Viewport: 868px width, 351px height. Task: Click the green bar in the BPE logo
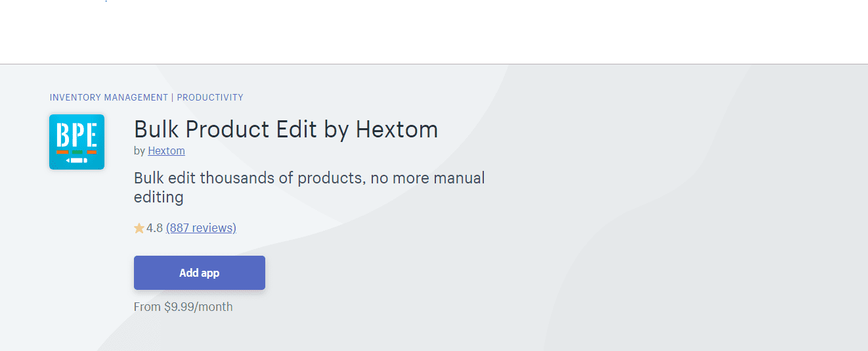coord(77,152)
